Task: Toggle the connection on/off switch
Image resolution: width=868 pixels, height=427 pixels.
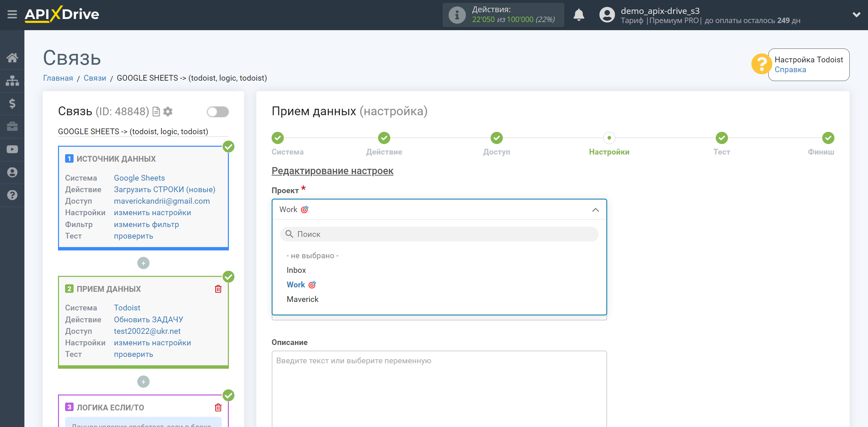Action: tap(218, 112)
